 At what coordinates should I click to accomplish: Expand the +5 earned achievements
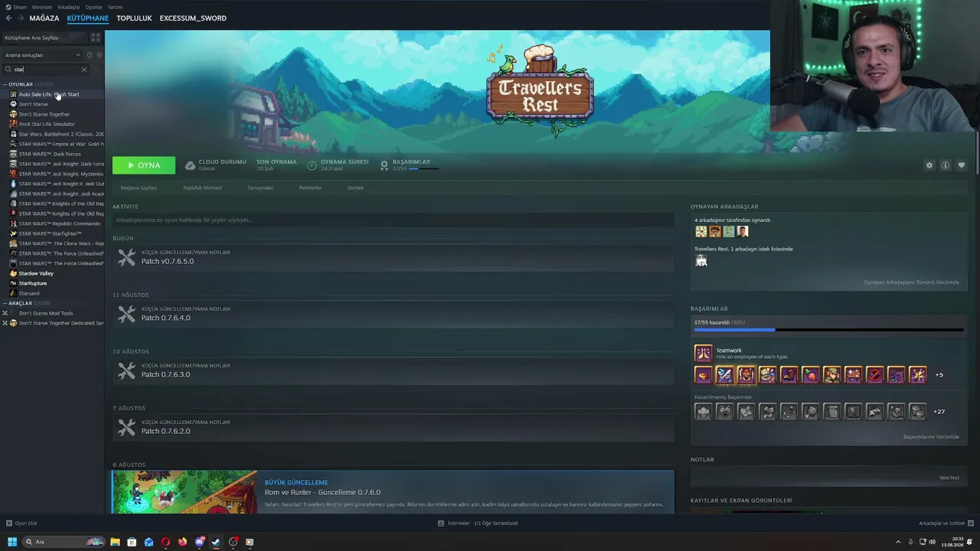coord(939,375)
